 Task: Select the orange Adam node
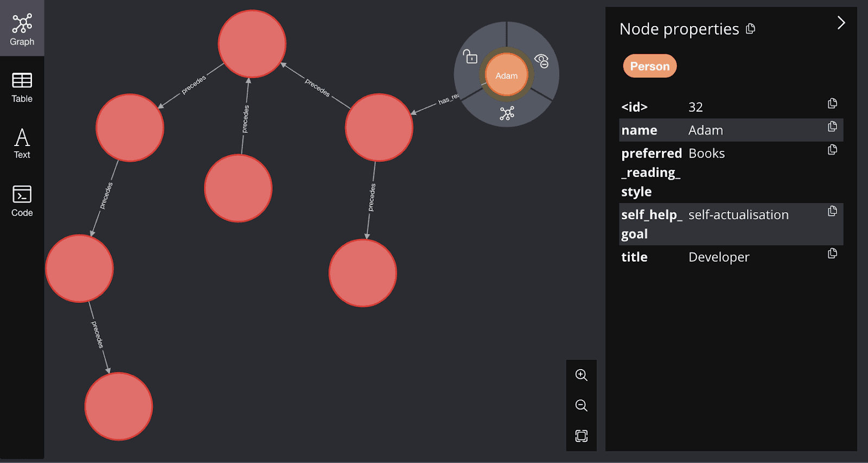[506, 75]
